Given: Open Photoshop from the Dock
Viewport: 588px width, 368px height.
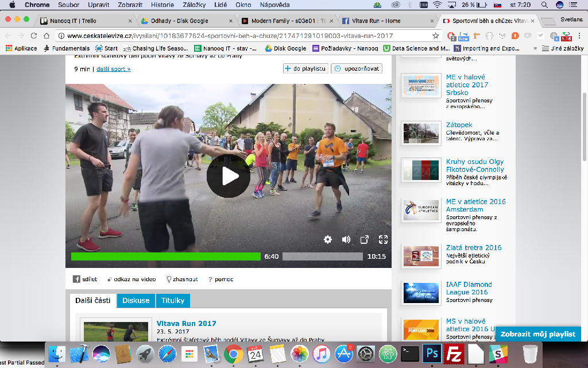Looking at the screenshot, I should click(x=432, y=354).
